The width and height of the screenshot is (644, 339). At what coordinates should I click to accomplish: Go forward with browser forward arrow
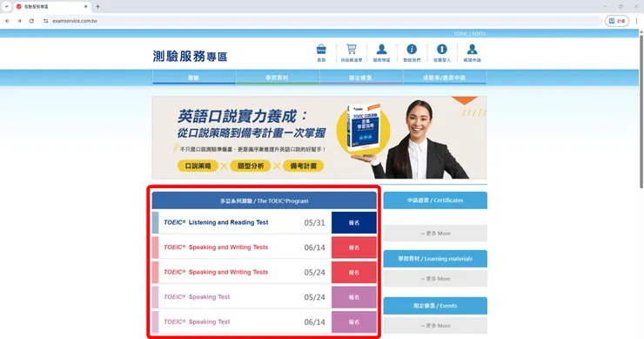19,21
